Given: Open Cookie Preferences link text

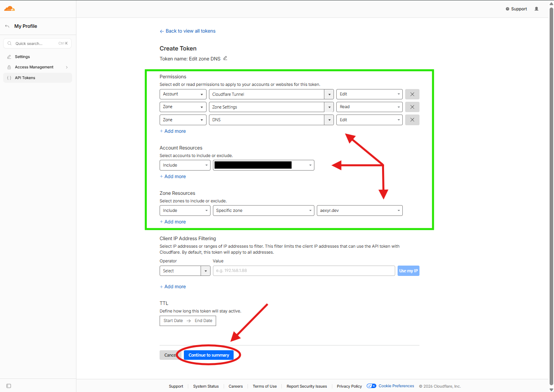Looking at the screenshot, I should (x=396, y=386).
